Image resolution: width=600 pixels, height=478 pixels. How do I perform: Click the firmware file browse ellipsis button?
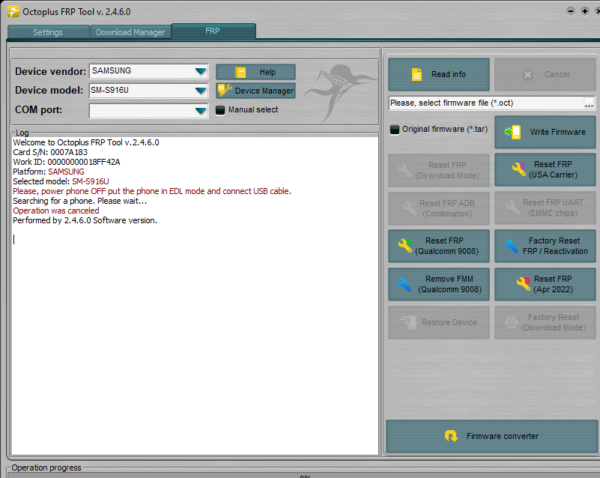click(x=589, y=103)
